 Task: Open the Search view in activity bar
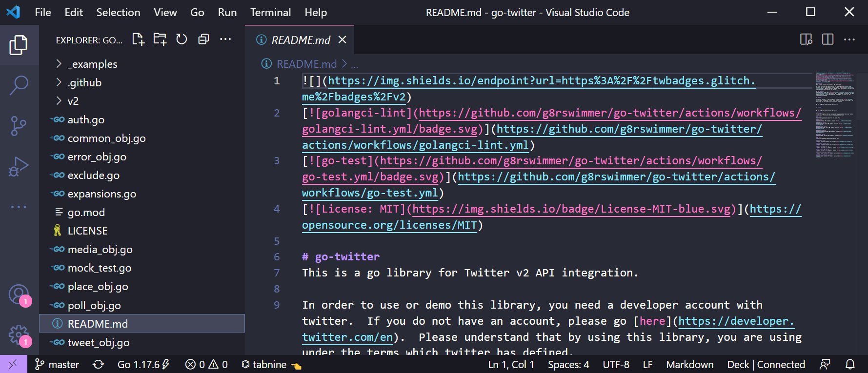pos(19,85)
